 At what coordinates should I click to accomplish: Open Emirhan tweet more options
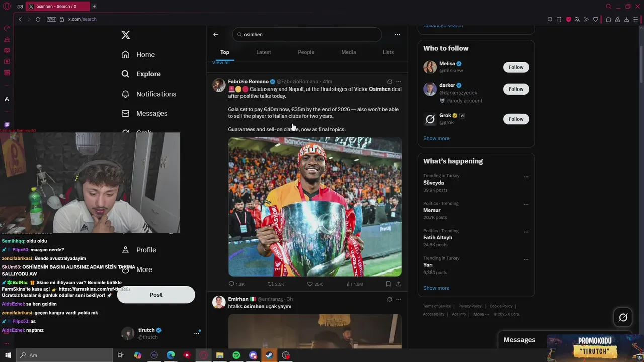click(x=399, y=299)
